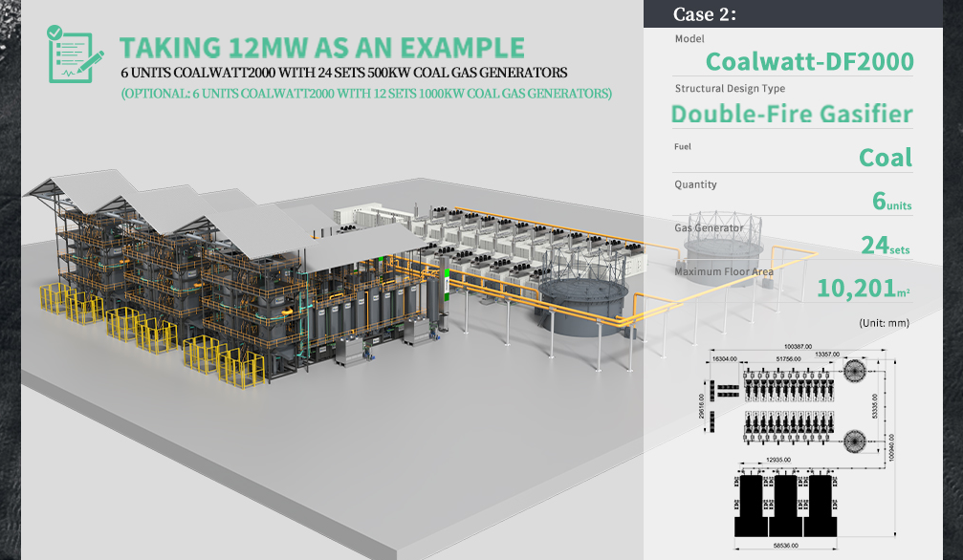Click the 24 sets gas generator value
Screen dimensions: 963x560
pos(885,246)
